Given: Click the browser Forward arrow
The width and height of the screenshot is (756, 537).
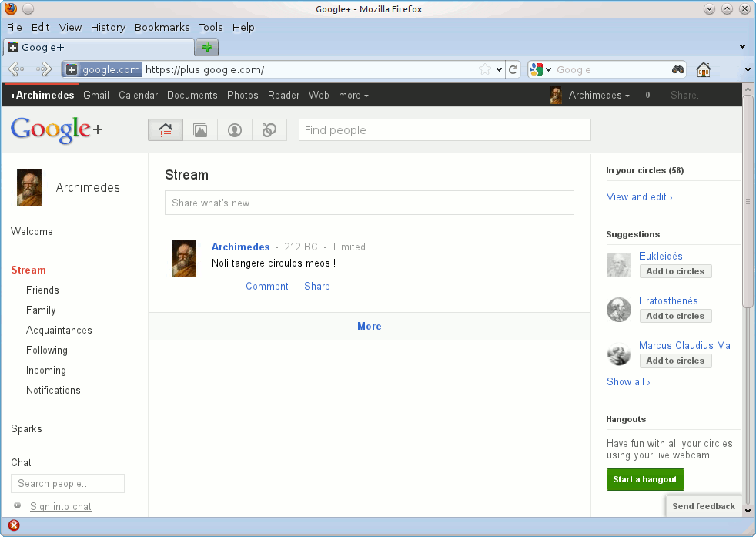Looking at the screenshot, I should tap(43, 69).
